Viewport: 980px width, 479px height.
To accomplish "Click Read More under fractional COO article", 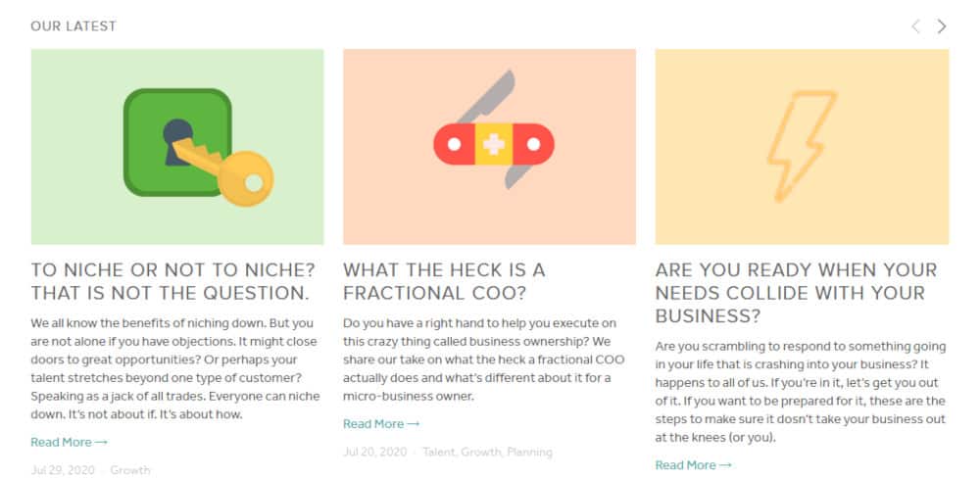I will pyautogui.click(x=381, y=424).
